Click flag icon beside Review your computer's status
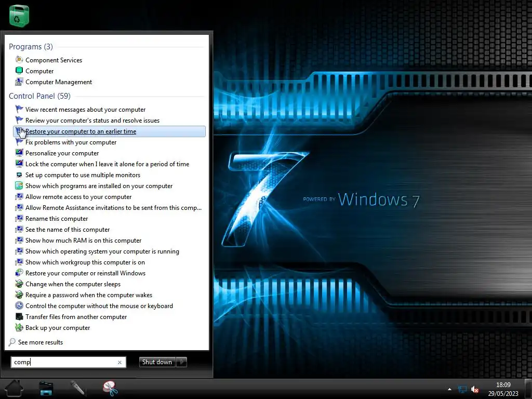Screen dimensions: 532x399 click(x=19, y=120)
